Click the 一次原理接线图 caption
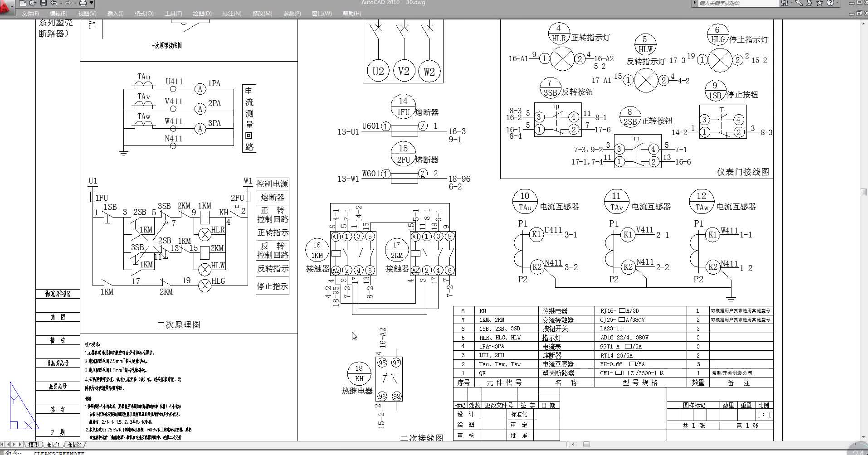The image size is (868, 455). [x=166, y=45]
